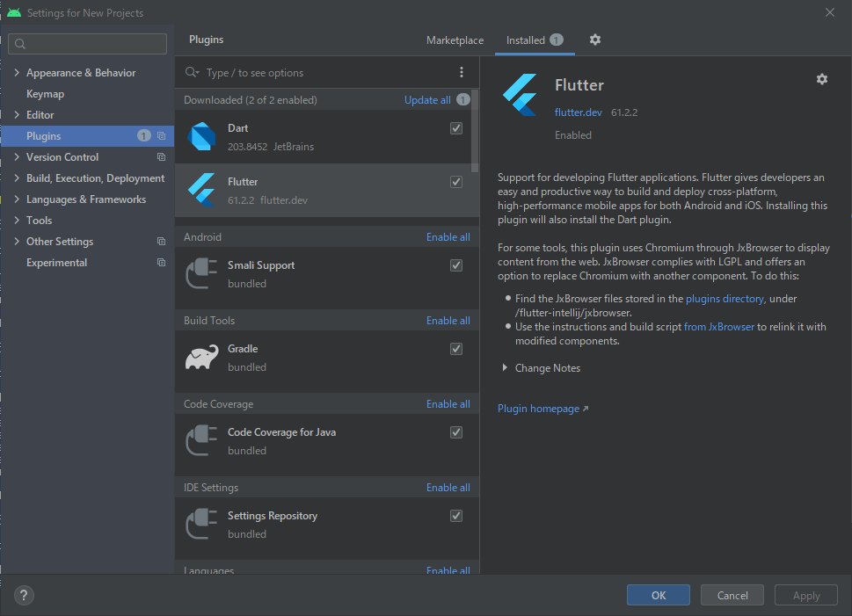Click the Settings Repository plug icon
Viewport: 852px width, 616px height.
point(201,525)
